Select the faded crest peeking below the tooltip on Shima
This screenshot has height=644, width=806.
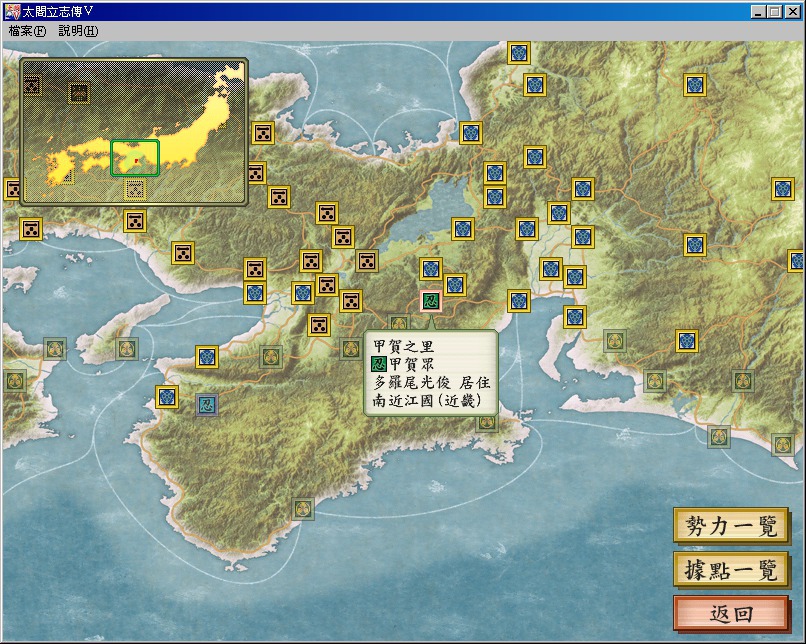487,424
